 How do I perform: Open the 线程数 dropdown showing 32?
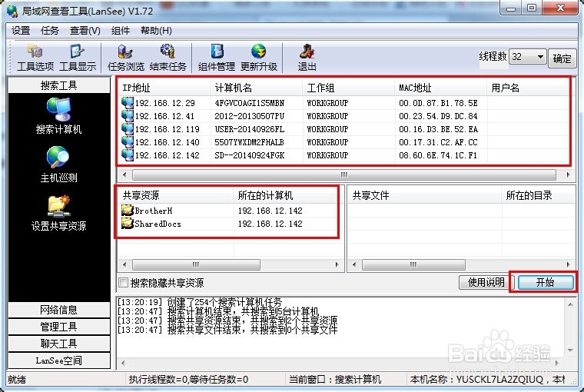click(528, 57)
